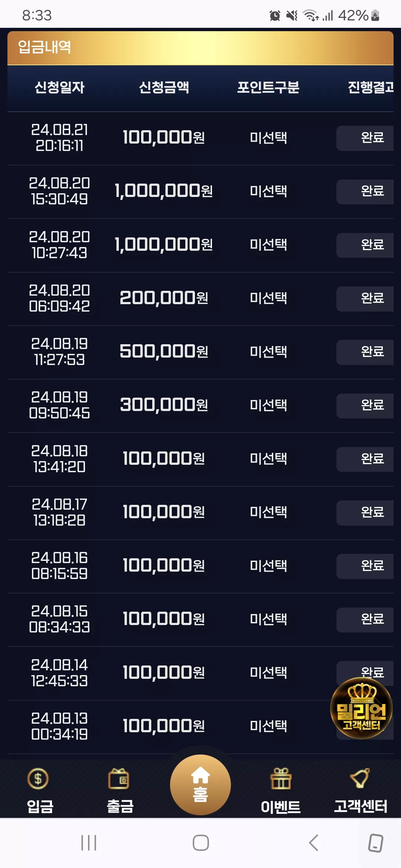Go to the 홈 home button
401x868 pixels.
tap(200, 785)
